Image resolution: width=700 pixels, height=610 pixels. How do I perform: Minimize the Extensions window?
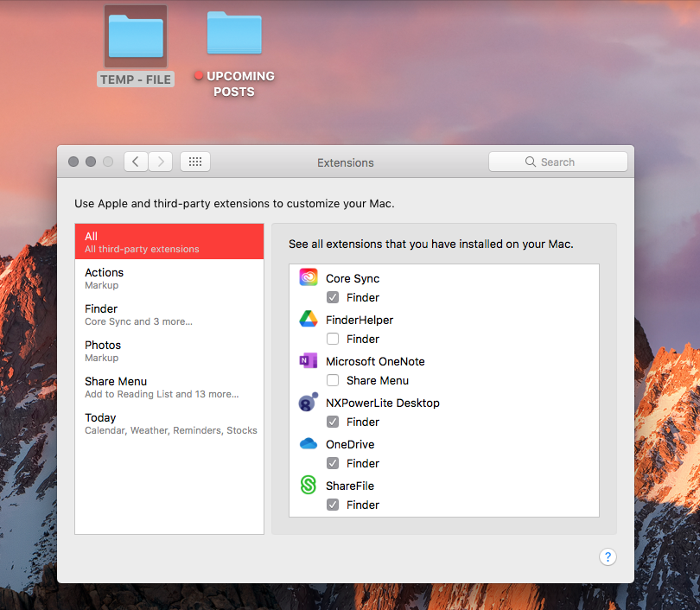91,162
